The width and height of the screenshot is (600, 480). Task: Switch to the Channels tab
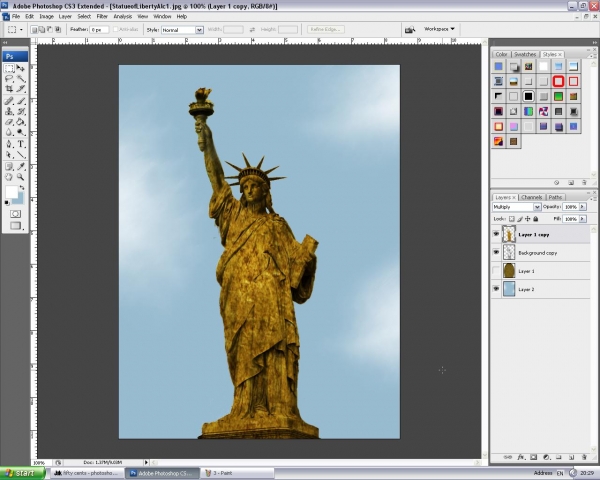pos(532,197)
